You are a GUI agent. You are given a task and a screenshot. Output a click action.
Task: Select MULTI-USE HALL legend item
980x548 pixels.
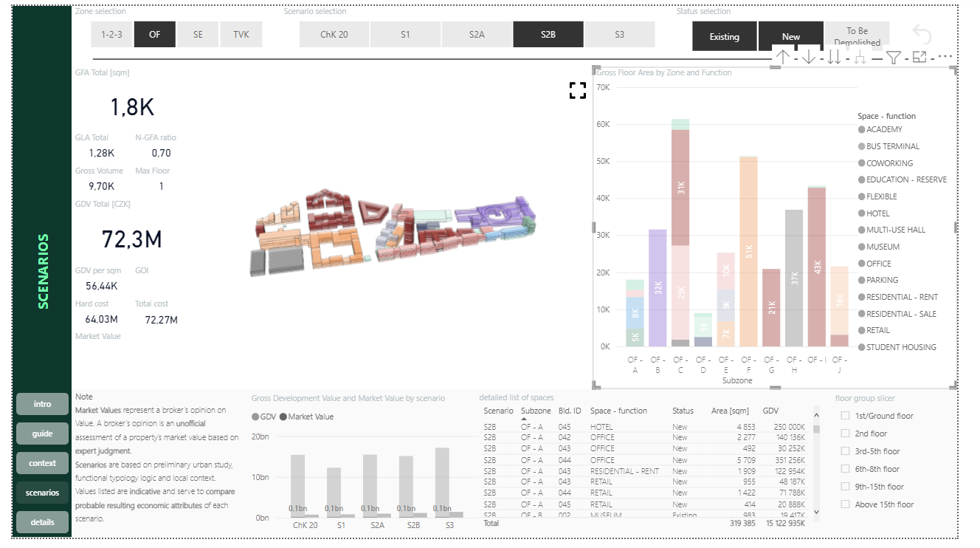pos(891,230)
